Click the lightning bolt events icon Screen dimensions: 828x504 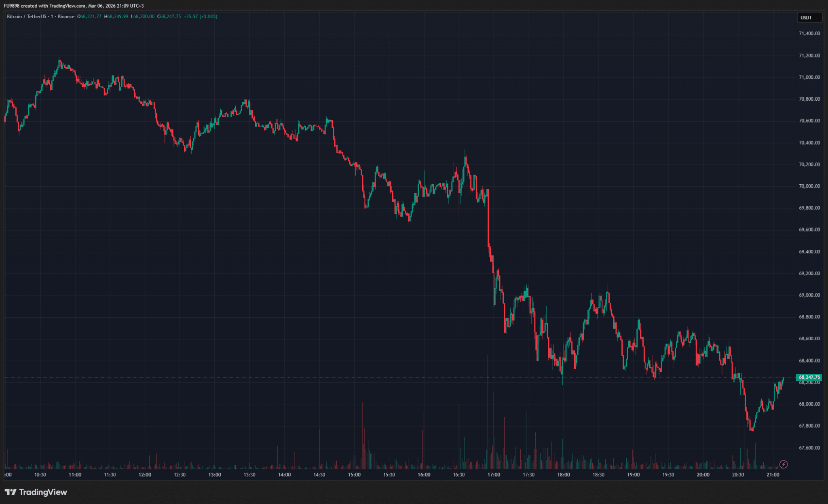point(783,464)
